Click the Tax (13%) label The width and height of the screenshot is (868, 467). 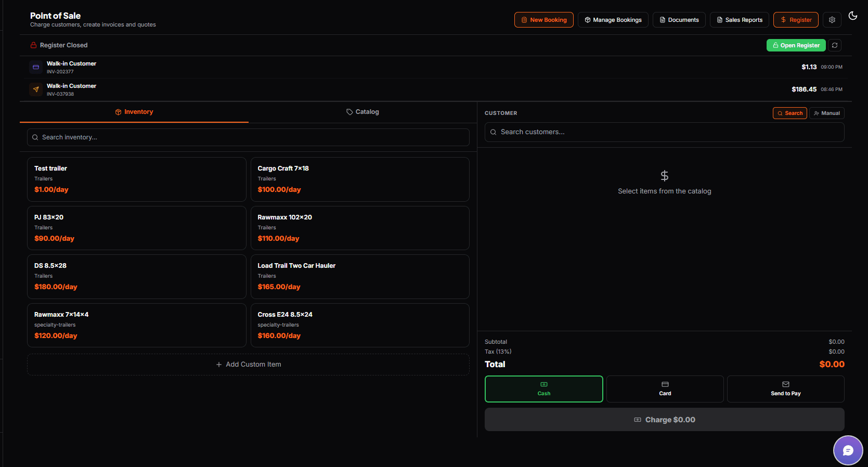(498, 352)
